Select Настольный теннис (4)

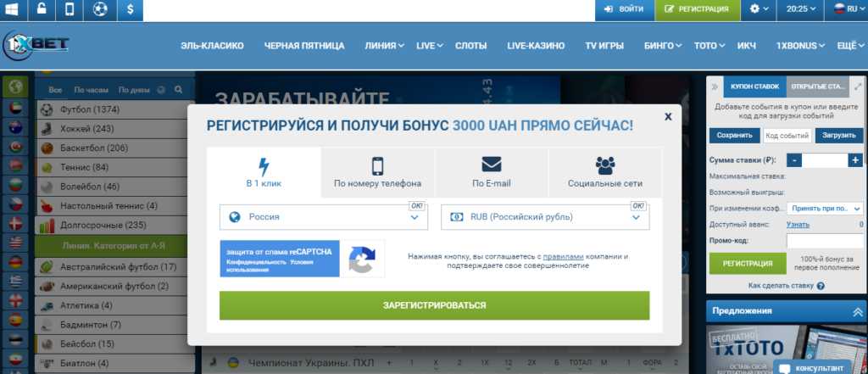coord(113,205)
